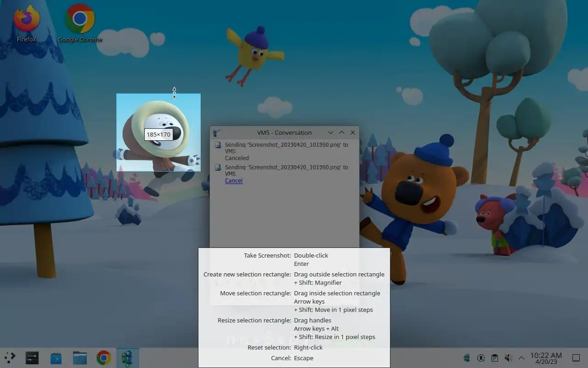Click the muted volume tray icon

pos(508,358)
